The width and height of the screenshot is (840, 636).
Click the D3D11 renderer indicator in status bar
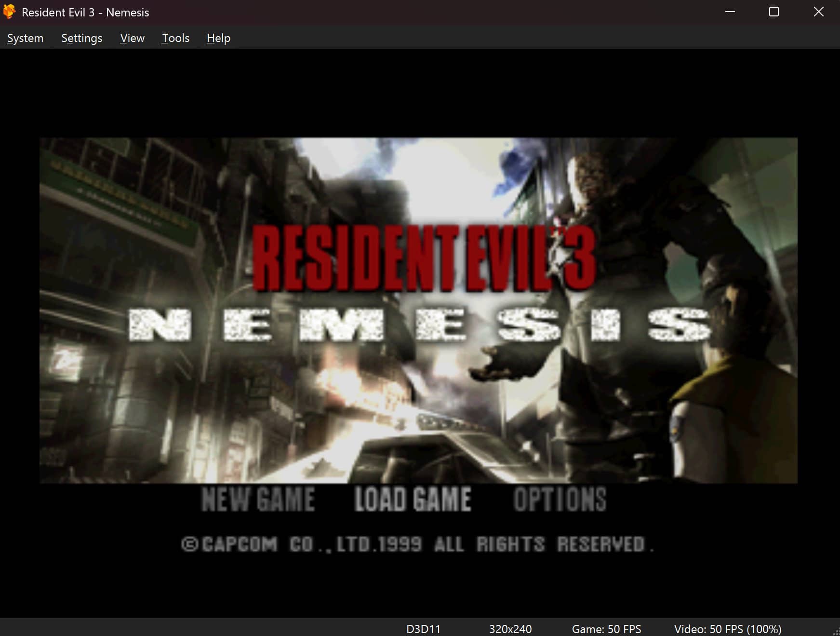[423, 629]
